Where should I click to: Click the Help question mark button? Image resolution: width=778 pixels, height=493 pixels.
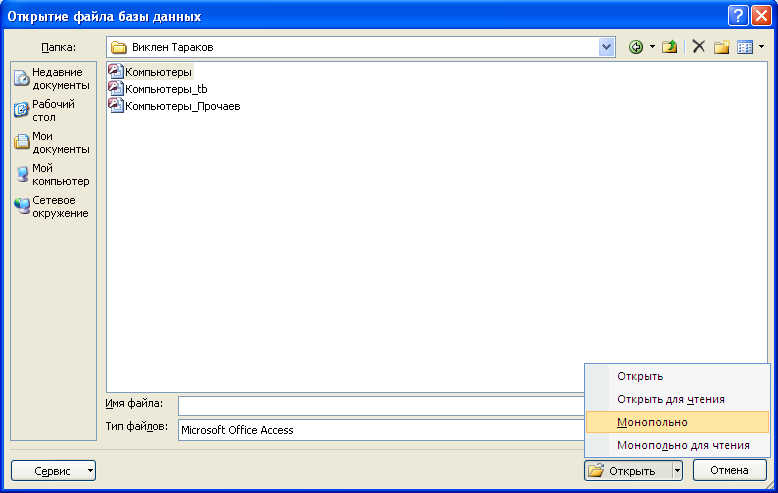(x=738, y=16)
